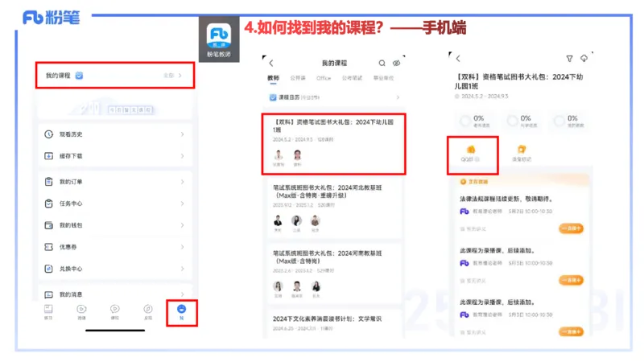644x362 pixels.
Task: Click lesson 法律法规课程陆续更新，敬请期待。
Action: coord(506,199)
